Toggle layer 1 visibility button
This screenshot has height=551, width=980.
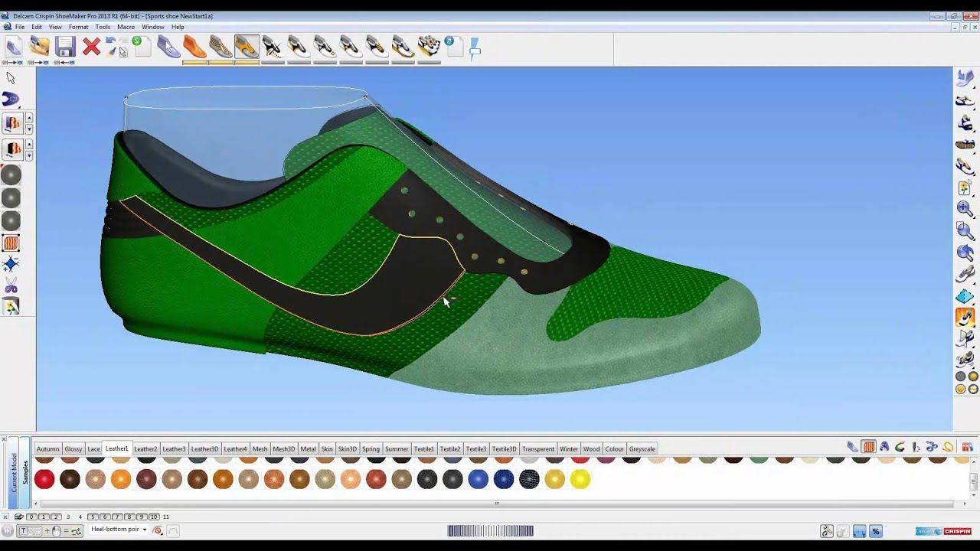(x=43, y=517)
